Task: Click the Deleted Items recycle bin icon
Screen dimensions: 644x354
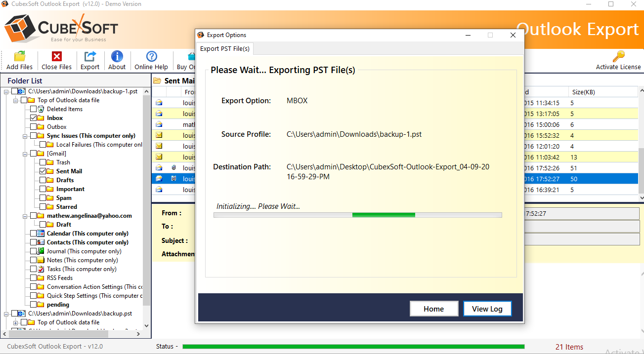Action: [x=41, y=109]
